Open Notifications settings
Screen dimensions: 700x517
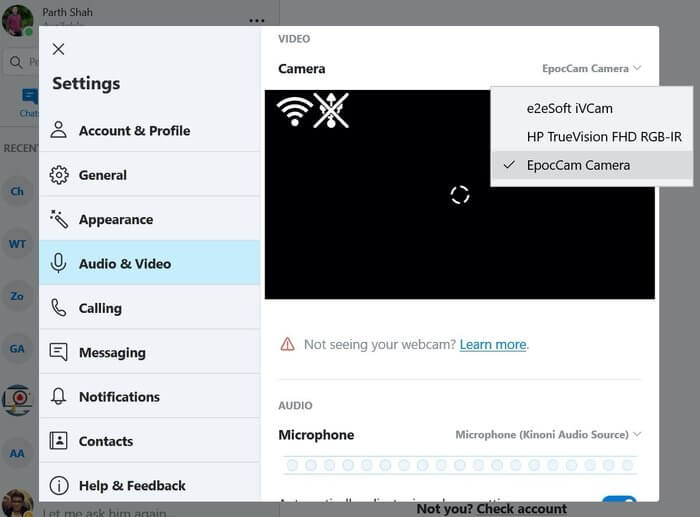[x=150, y=396]
